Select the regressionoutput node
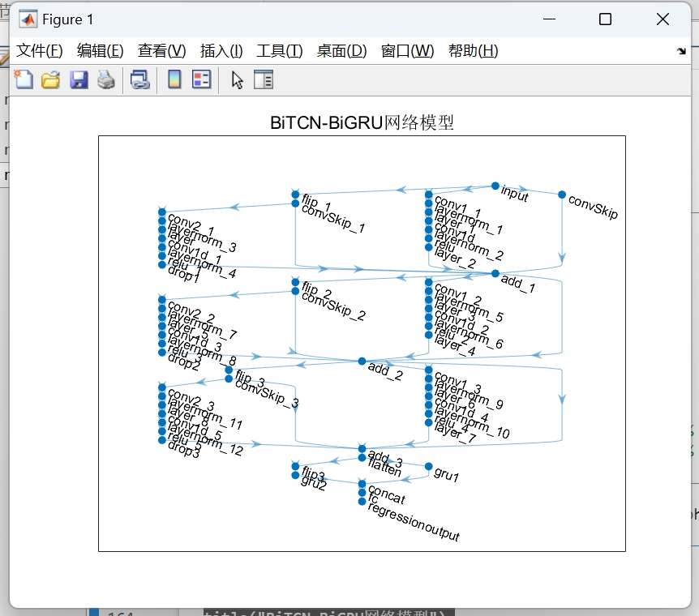 point(360,501)
